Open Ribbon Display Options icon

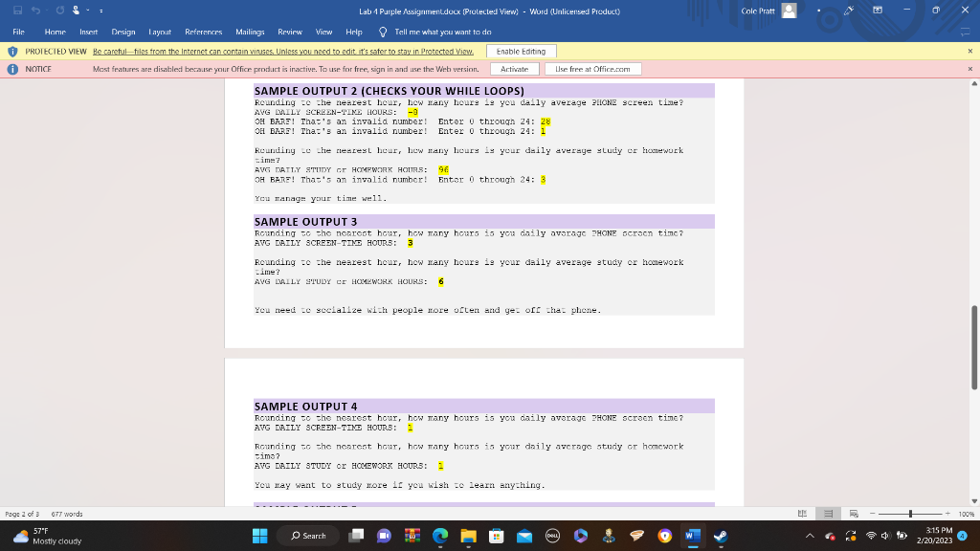pyautogui.click(x=878, y=11)
